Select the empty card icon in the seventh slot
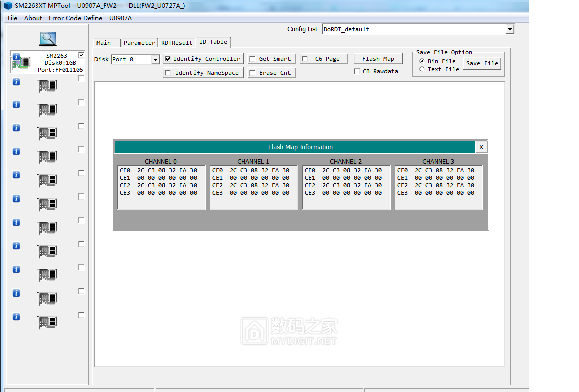Viewport: 579px width, 392px height. (x=47, y=205)
